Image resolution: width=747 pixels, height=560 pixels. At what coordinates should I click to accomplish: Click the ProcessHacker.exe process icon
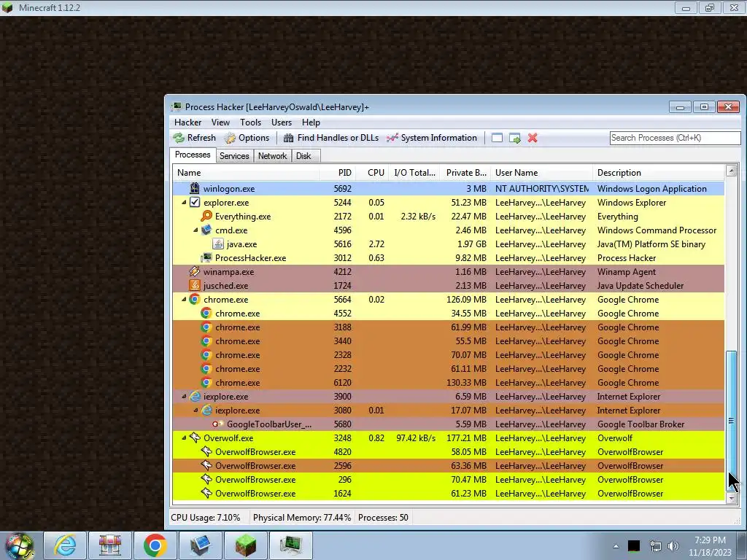point(206,257)
